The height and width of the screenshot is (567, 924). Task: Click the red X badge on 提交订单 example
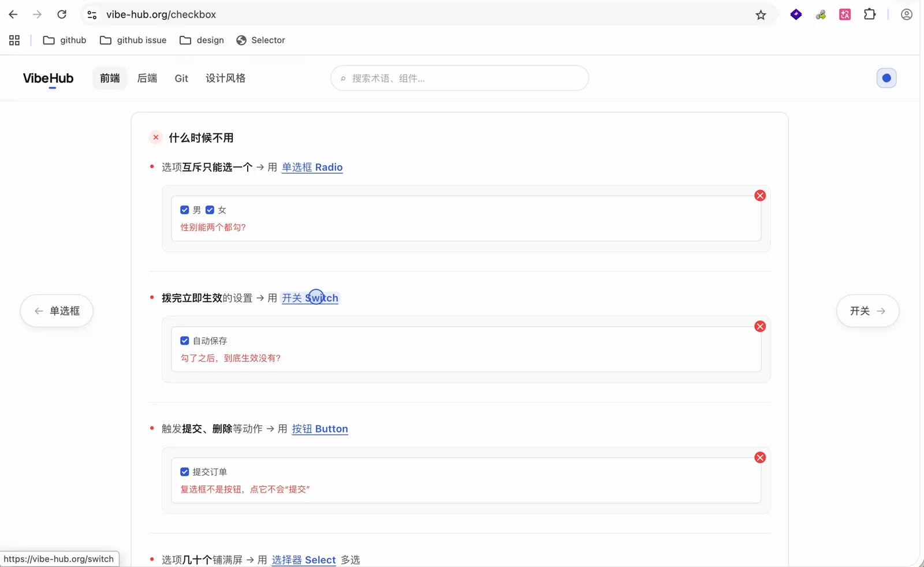(760, 457)
